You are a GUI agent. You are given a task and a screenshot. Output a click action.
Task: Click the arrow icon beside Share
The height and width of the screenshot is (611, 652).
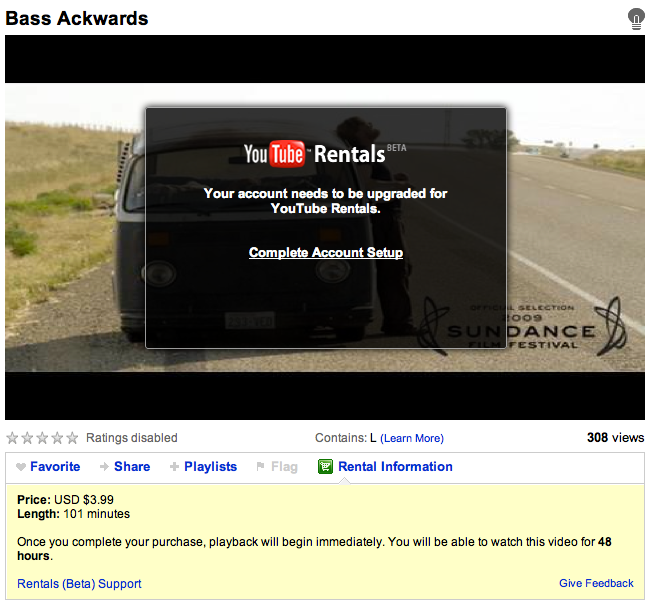(x=104, y=467)
